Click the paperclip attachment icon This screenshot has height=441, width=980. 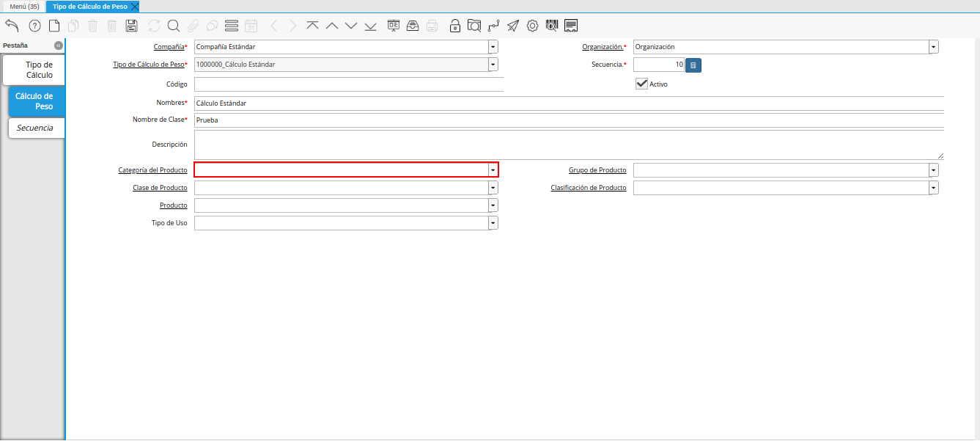193,26
